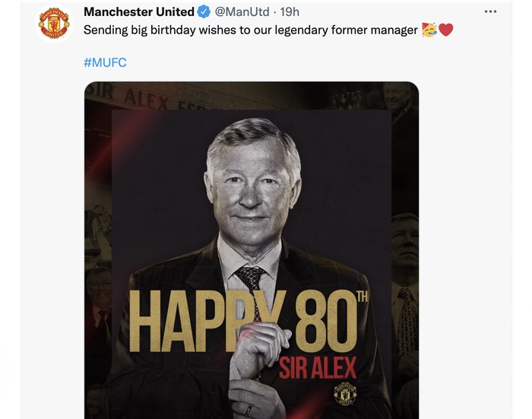Screen dimensions: 532x419
Task: Select the birthday wishes tweet text
Action: click(x=251, y=30)
